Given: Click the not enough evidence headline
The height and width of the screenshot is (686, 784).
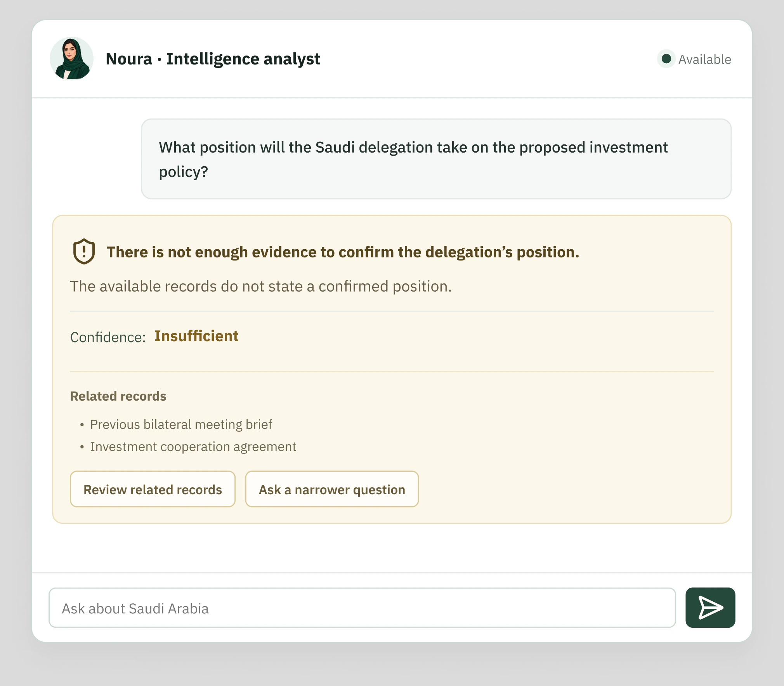Looking at the screenshot, I should (343, 252).
